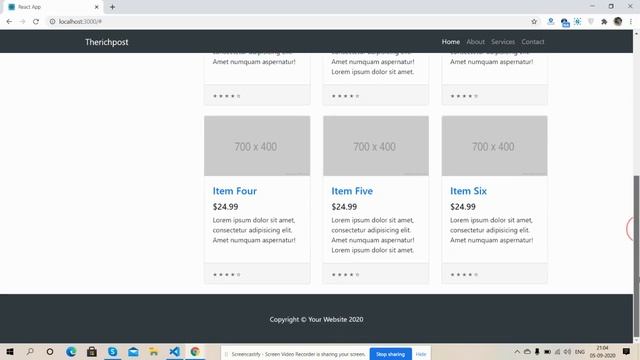Click the Copyright © Your Website 2020 text
Image resolution: width=640 pixels, height=360 pixels.
(x=316, y=320)
